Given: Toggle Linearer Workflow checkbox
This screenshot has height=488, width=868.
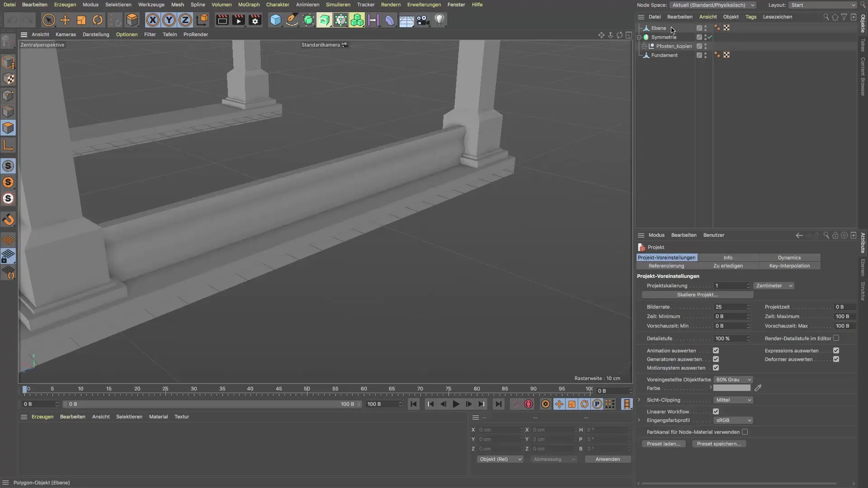Looking at the screenshot, I should [x=716, y=412].
